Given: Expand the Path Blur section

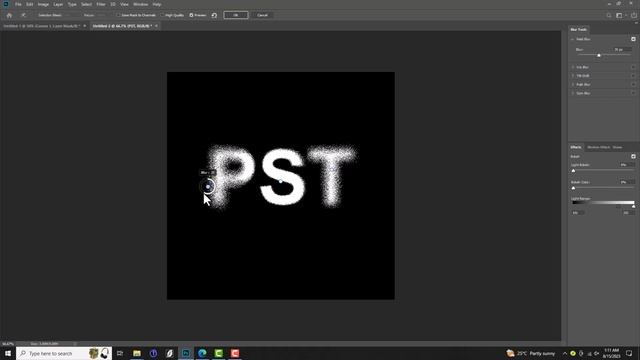Looking at the screenshot, I should 573,84.
